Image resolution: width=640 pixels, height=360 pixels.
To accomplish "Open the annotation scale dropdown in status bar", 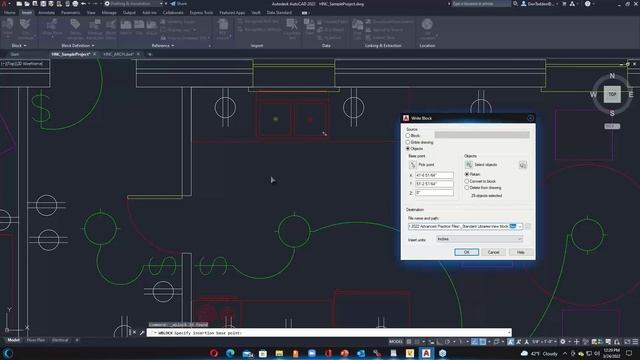I will tap(544, 342).
